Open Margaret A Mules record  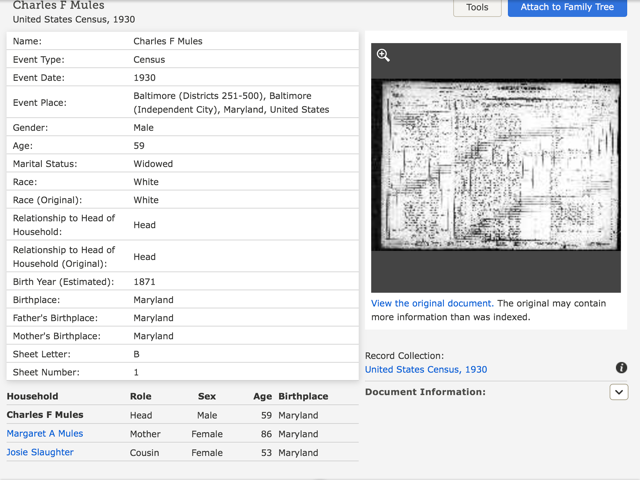coord(45,434)
